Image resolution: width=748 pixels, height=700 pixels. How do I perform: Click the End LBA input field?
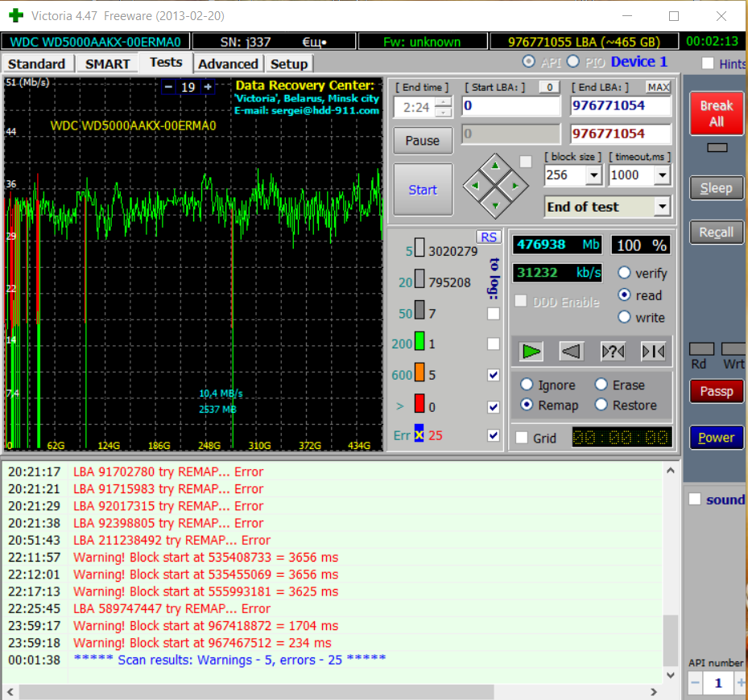620,106
